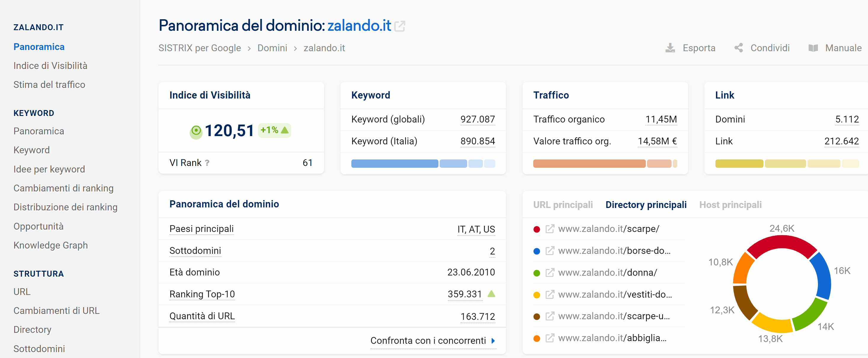Open Sottodomini in sidebar
The width and height of the screenshot is (868, 358).
pyautogui.click(x=39, y=349)
